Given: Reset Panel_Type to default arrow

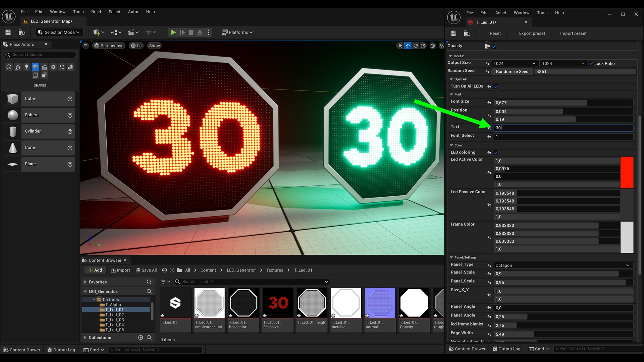Looking at the screenshot, I should pyautogui.click(x=489, y=265).
